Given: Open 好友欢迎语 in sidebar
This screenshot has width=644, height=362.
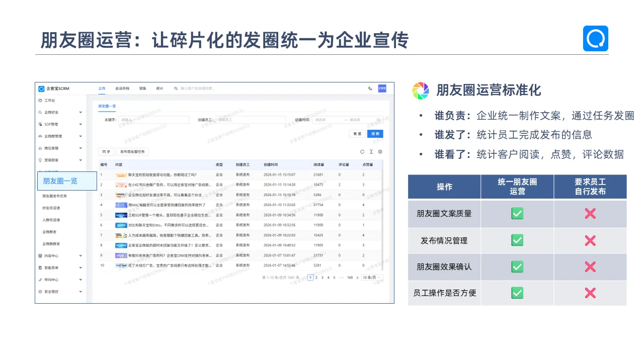Looking at the screenshot, I should [x=51, y=208].
